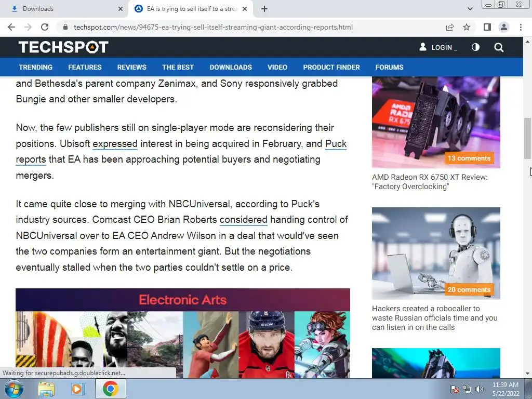
Task: Click the LOGIN user button
Action: point(438,47)
